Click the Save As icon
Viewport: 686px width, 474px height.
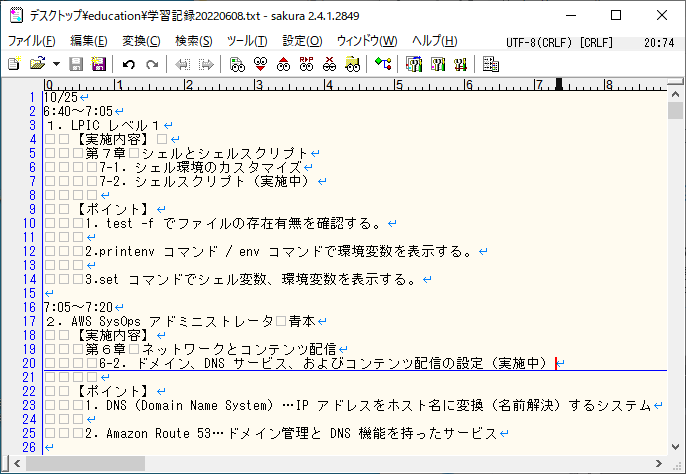coord(98,64)
